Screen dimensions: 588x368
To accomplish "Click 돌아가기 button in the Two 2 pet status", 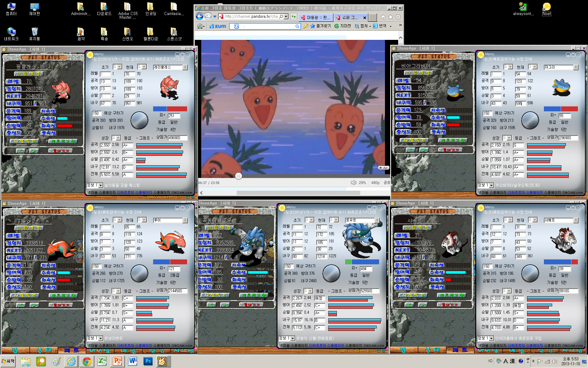I will click(61, 305).
